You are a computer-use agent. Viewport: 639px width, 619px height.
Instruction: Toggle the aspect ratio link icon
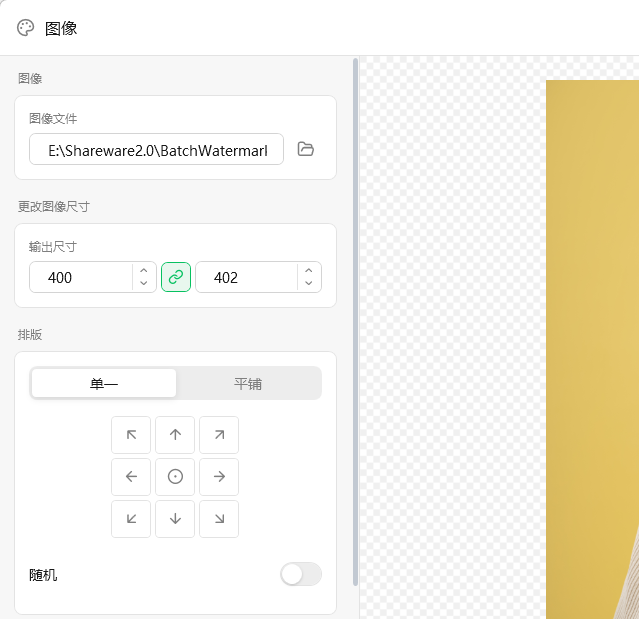[x=176, y=277]
